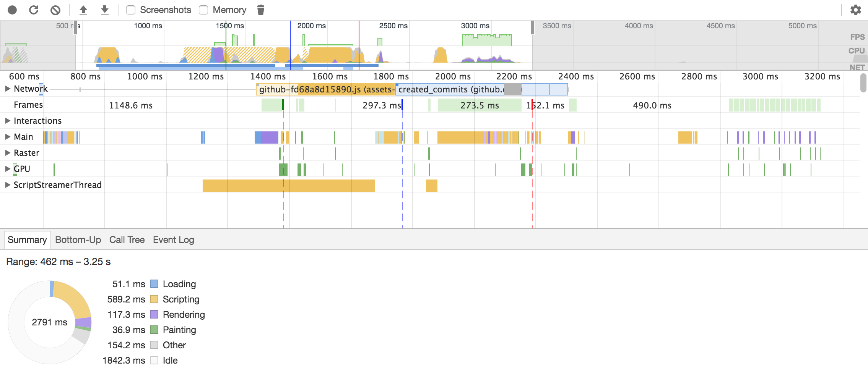Screen dimensions: 868x372
Task: Open the Event Log tab
Action: pyautogui.click(x=174, y=240)
